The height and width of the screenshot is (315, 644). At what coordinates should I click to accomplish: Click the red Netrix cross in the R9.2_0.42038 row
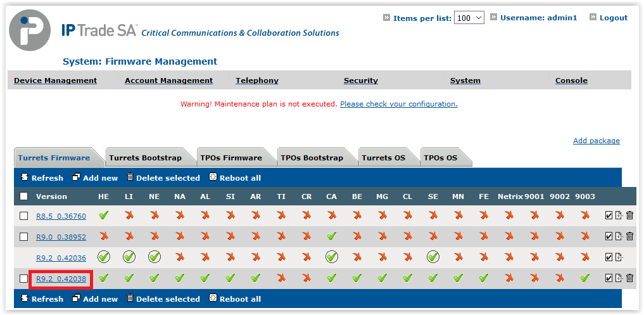(509, 278)
